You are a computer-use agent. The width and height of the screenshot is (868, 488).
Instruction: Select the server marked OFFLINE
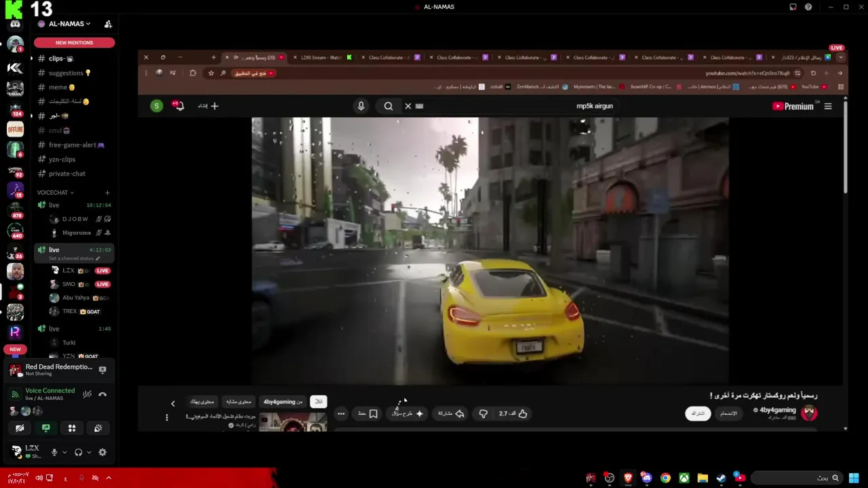click(x=15, y=129)
